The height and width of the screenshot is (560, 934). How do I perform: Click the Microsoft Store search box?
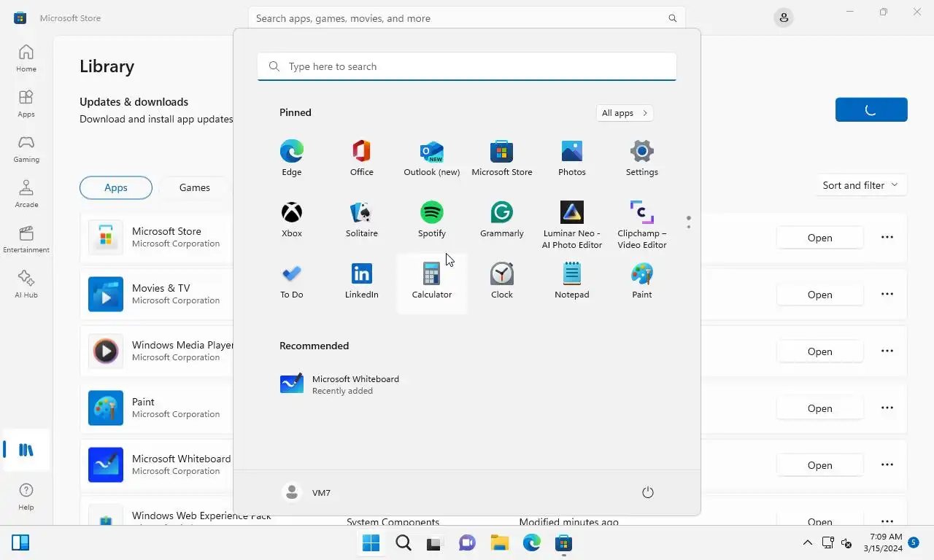coord(467,18)
